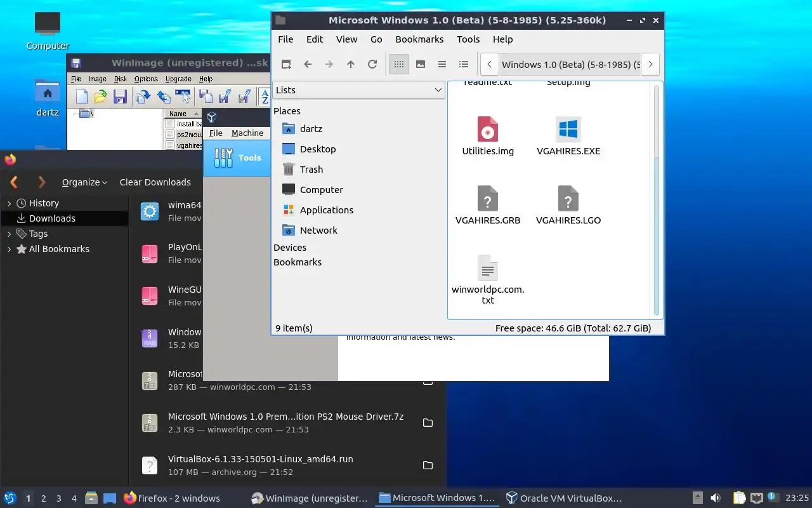
Task: Select the VGAHIRES.LGO file icon
Action: 568,205
